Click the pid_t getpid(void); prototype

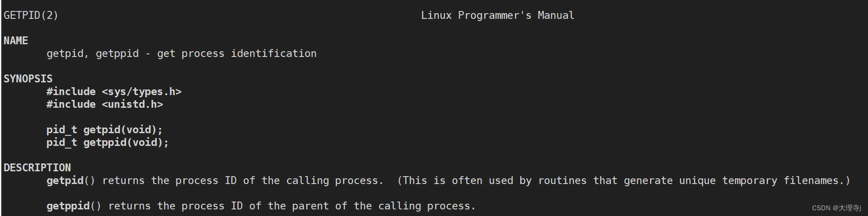coord(104,130)
